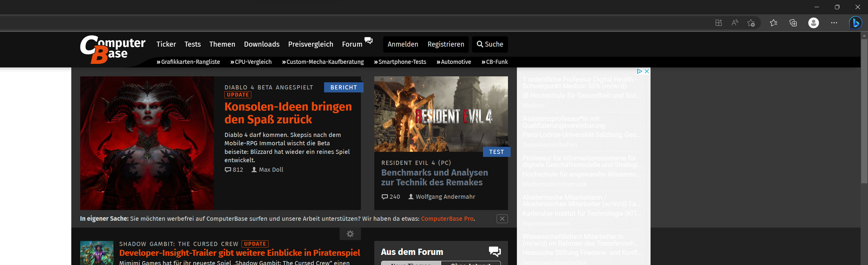
Task: Click the UPDATE tag under Diablo 4 Beta
Action: click(x=238, y=95)
